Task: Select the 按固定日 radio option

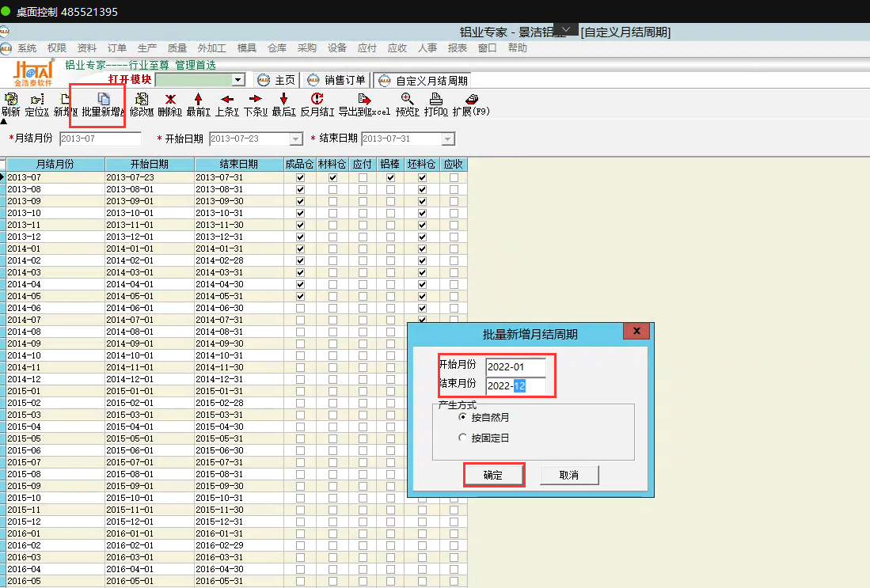Action: click(x=463, y=438)
